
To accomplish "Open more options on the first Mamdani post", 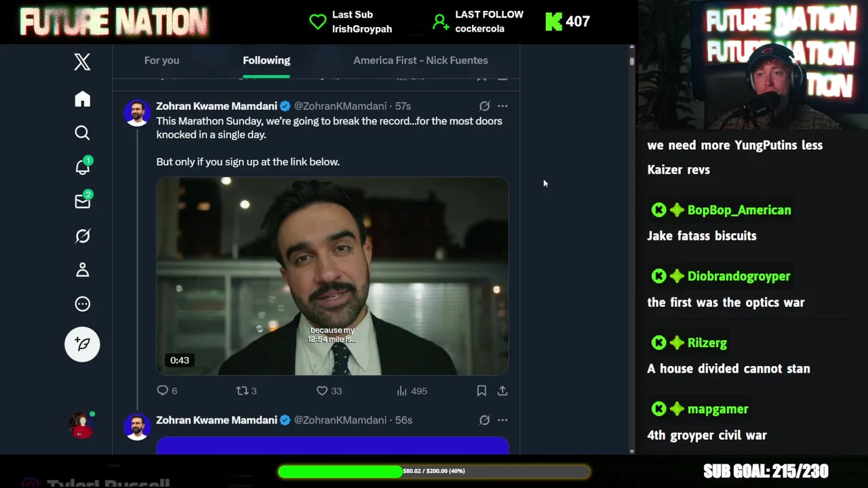I will (x=502, y=106).
